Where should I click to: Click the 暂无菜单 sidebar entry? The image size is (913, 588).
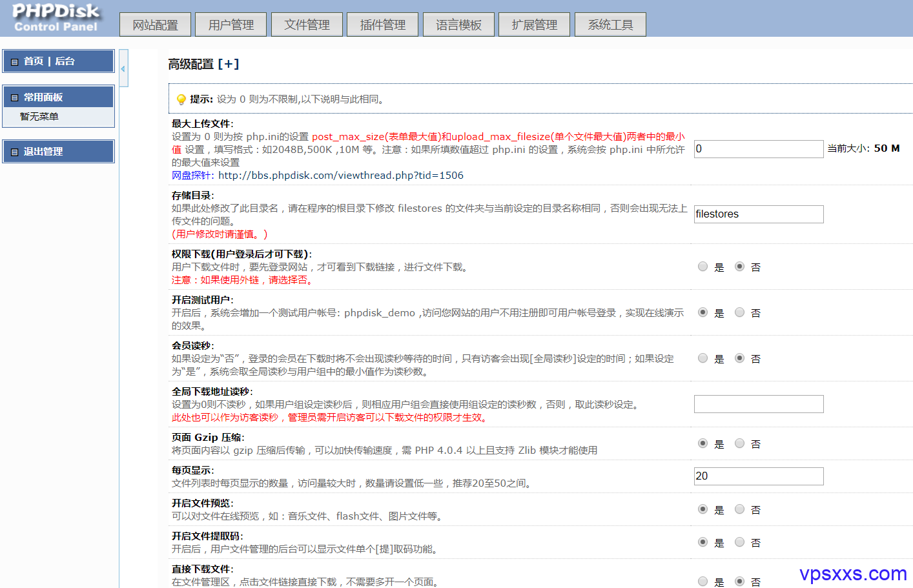point(39,117)
